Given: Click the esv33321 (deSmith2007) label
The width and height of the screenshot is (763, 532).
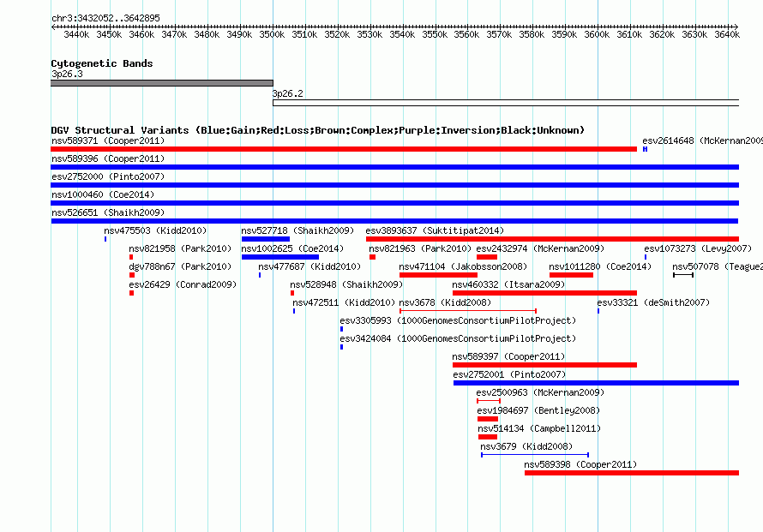Looking at the screenshot, I should [x=653, y=302].
